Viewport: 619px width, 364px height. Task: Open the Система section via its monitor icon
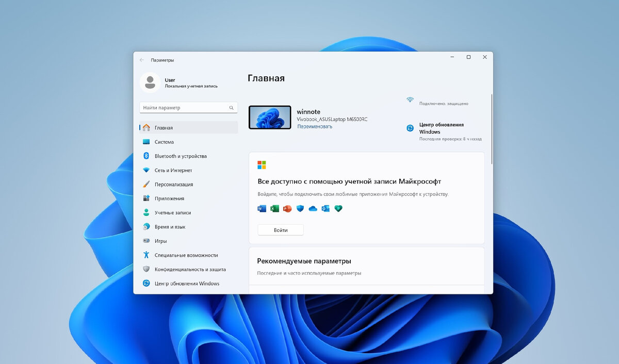click(x=146, y=142)
